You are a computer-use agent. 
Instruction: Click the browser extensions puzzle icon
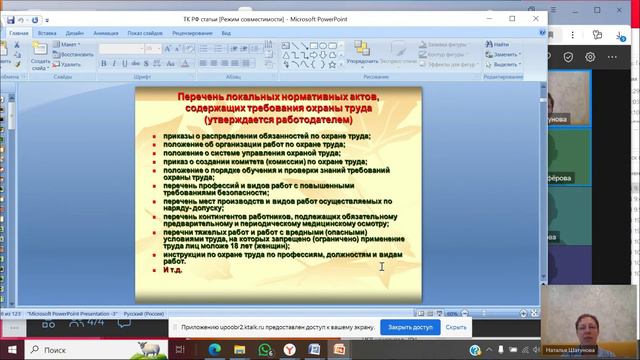point(597,35)
